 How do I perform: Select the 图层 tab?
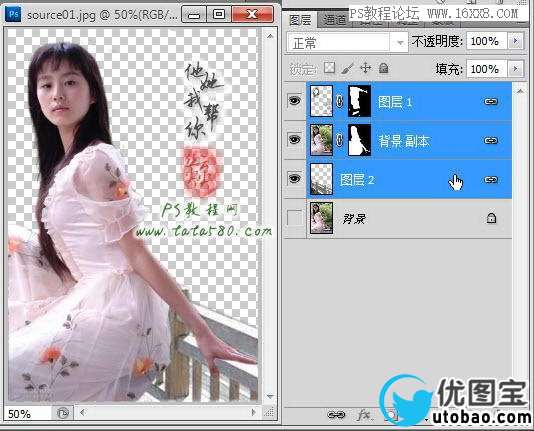pos(300,20)
